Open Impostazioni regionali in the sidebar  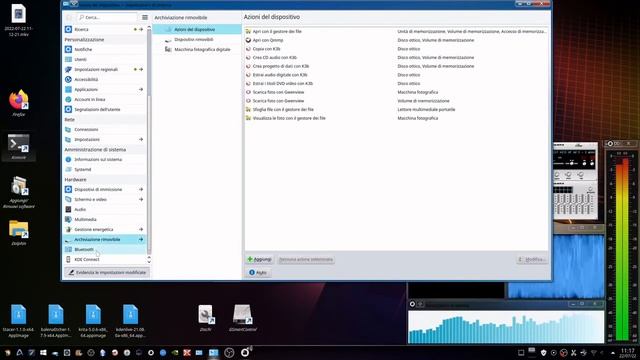[104, 69]
